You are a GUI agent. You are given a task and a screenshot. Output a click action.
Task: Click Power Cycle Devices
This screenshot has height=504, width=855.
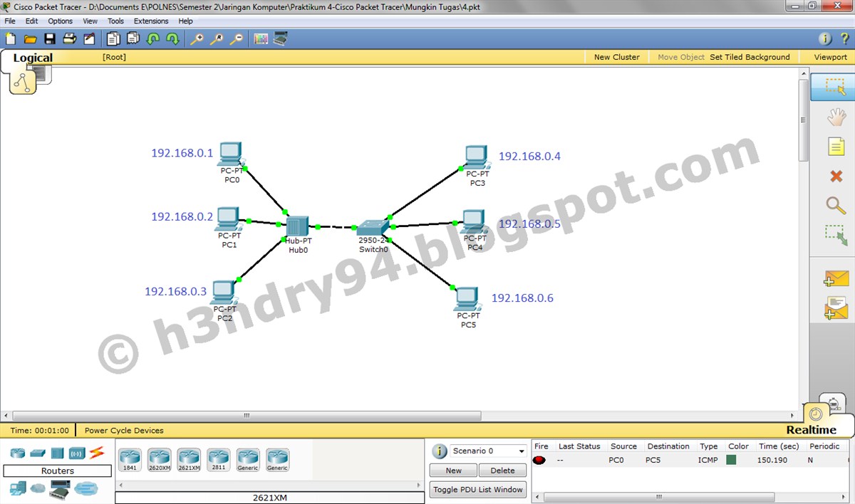[123, 430]
